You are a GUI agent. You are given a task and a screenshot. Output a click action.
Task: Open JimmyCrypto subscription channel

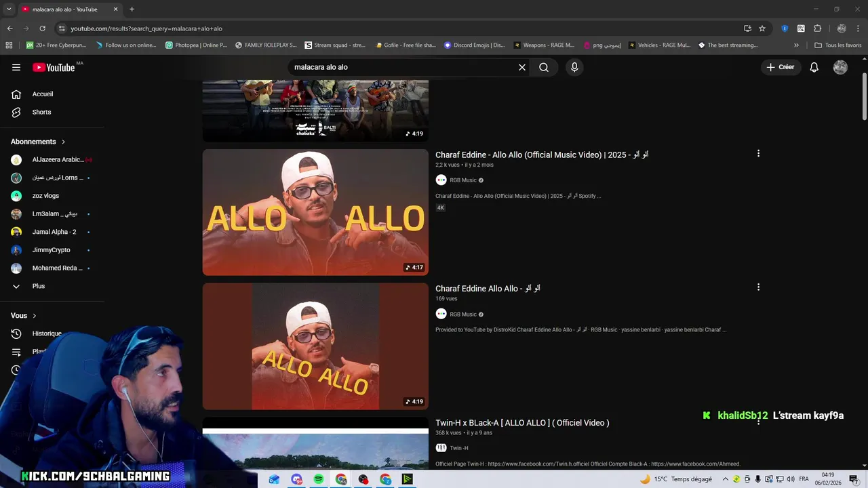click(52, 250)
